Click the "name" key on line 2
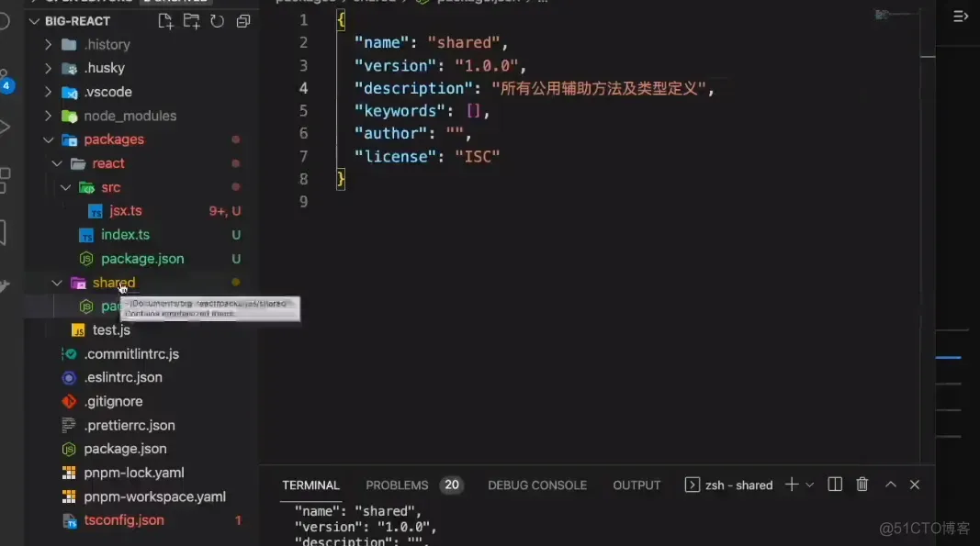This screenshot has width=980, height=546. point(382,42)
